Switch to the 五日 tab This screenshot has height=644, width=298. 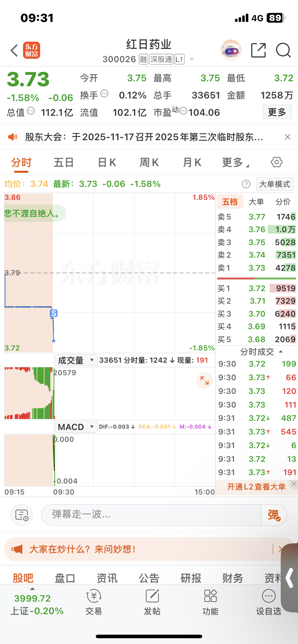[64, 162]
